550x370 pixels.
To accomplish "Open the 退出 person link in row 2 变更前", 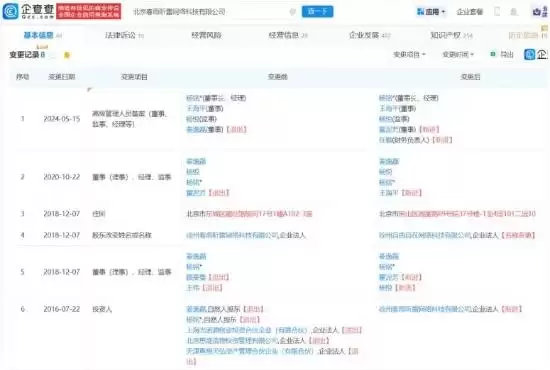I will (196, 193).
